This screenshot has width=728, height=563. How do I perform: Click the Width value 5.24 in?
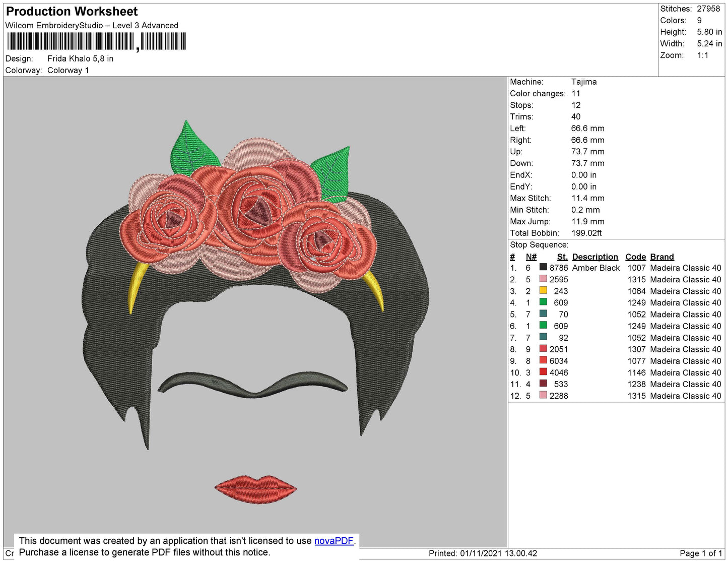pos(709,44)
